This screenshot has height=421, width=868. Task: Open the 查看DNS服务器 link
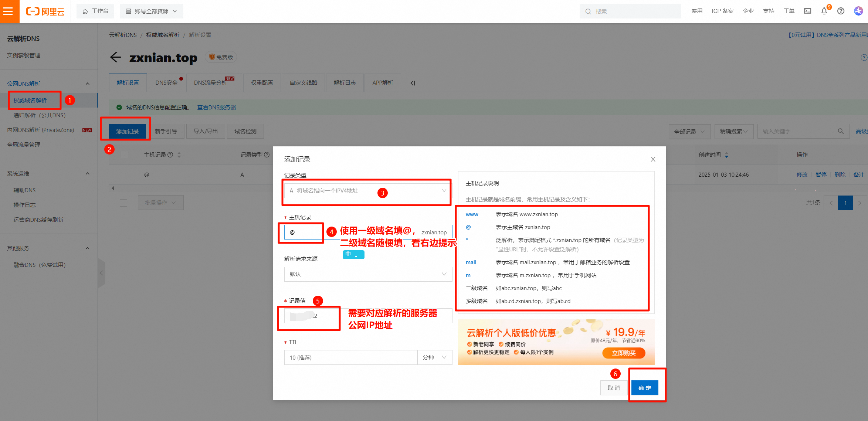click(216, 108)
